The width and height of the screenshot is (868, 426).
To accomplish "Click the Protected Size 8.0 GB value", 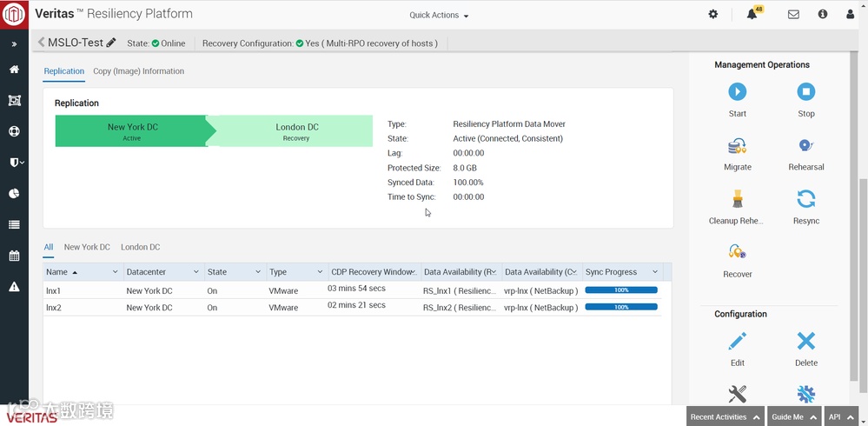I will tap(465, 168).
